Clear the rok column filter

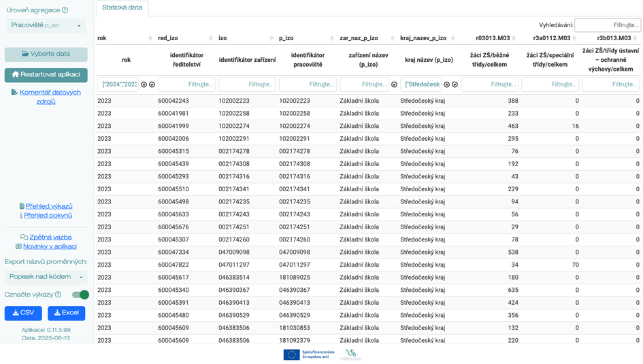144,85
